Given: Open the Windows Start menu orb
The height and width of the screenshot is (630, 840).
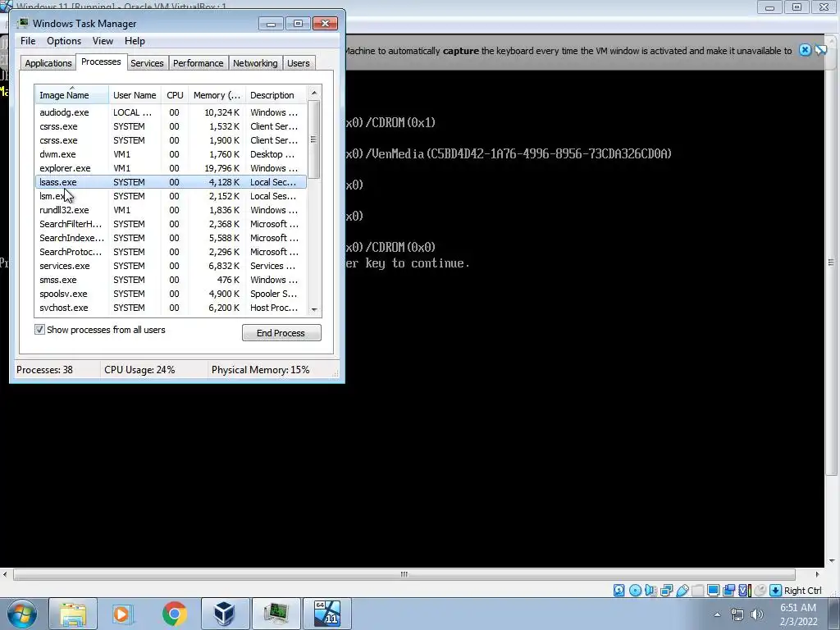Looking at the screenshot, I should [x=21, y=614].
